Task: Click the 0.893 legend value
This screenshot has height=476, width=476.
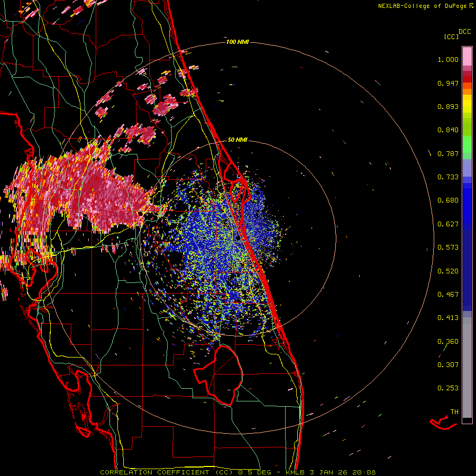Action: [448, 106]
